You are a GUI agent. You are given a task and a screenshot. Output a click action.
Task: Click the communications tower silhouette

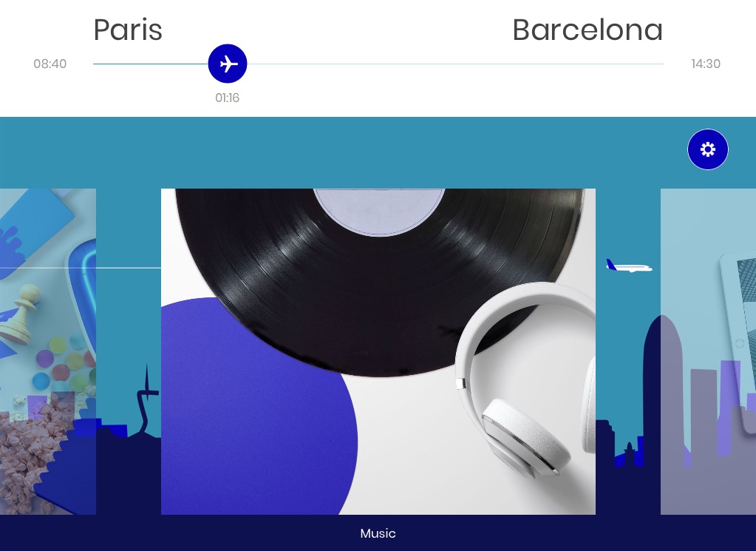[146, 400]
